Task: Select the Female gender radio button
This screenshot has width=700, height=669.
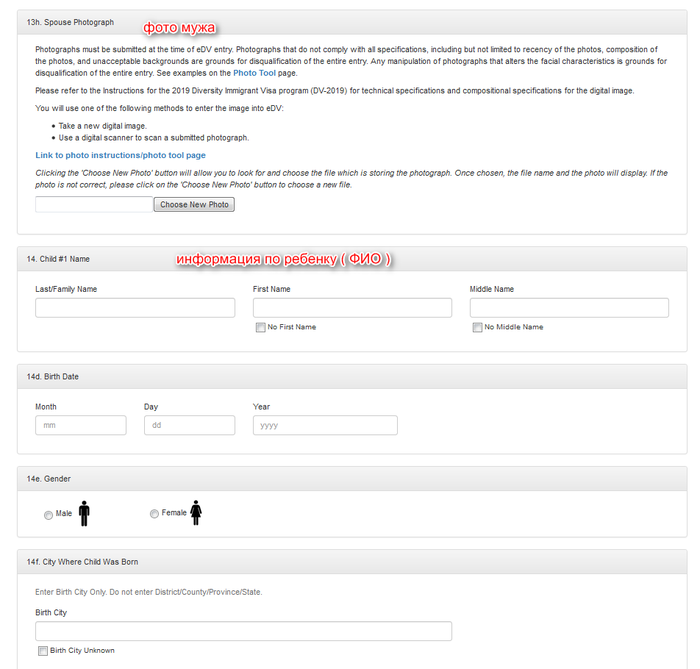Action: (154, 514)
